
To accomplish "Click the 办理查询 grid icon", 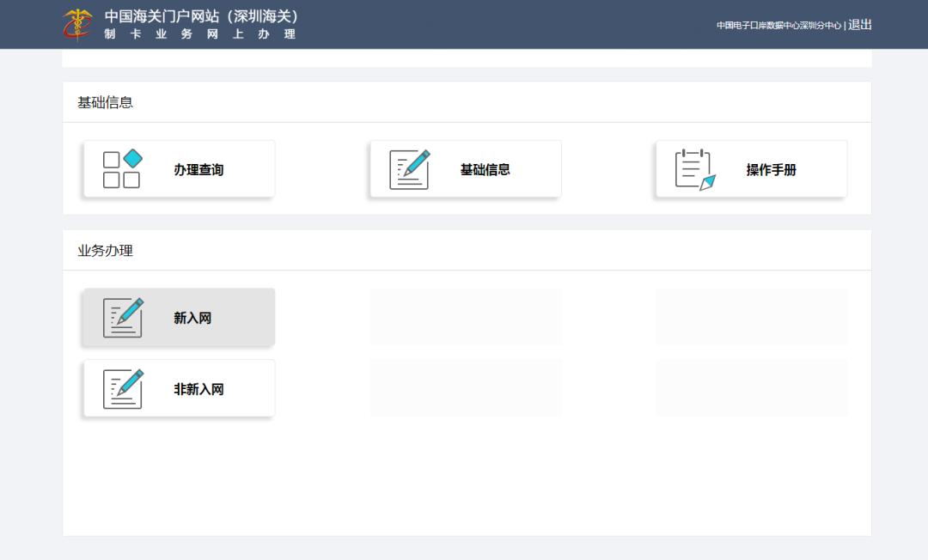I will 123,168.
